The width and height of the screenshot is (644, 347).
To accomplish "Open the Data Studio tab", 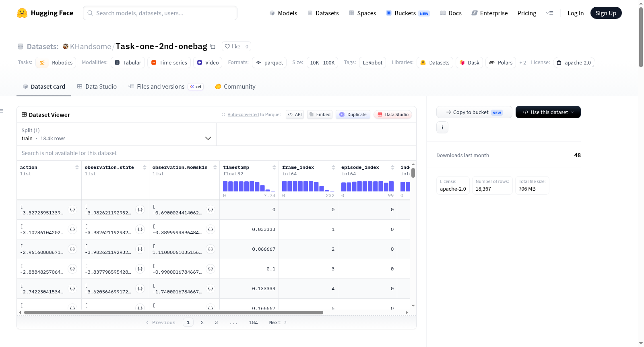I will tap(97, 87).
